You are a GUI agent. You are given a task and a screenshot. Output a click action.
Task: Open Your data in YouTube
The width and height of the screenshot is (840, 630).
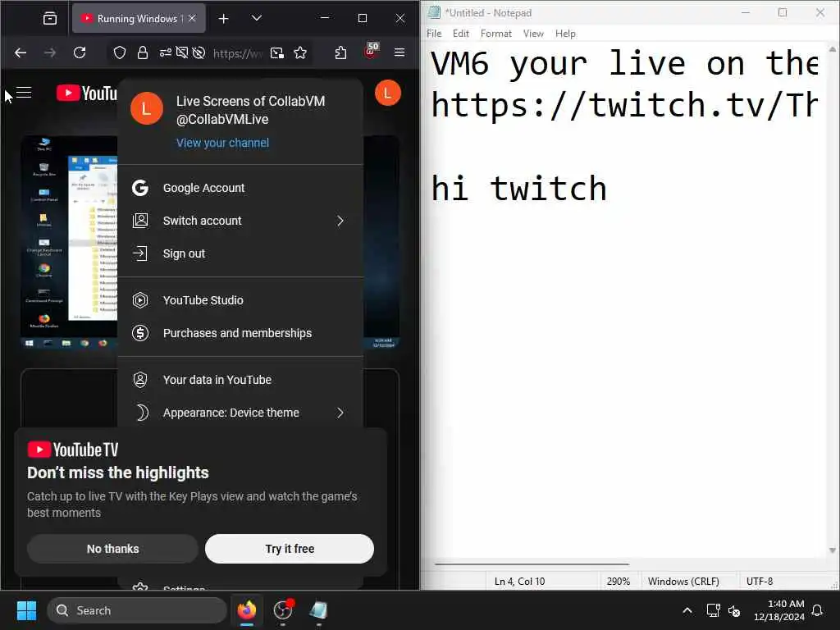[240, 380]
